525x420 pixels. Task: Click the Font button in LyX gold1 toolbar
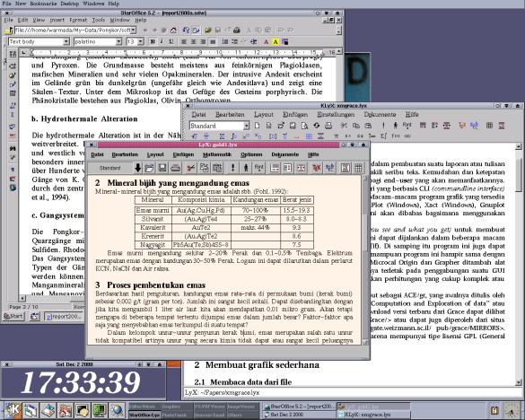click(x=259, y=168)
